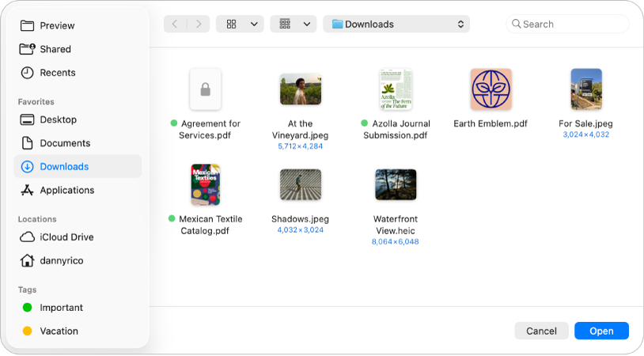This screenshot has height=356, width=644.
Task: Click inside the Search field
Action: pyautogui.click(x=567, y=25)
